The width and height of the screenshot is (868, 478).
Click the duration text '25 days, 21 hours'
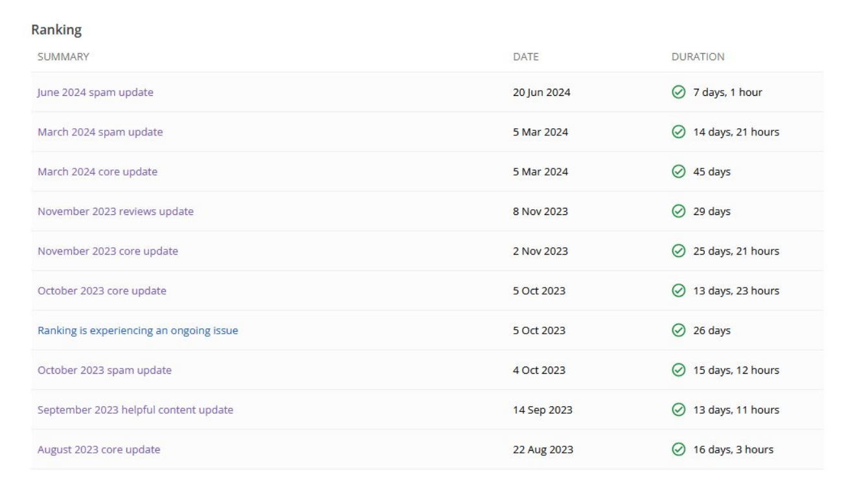(736, 251)
